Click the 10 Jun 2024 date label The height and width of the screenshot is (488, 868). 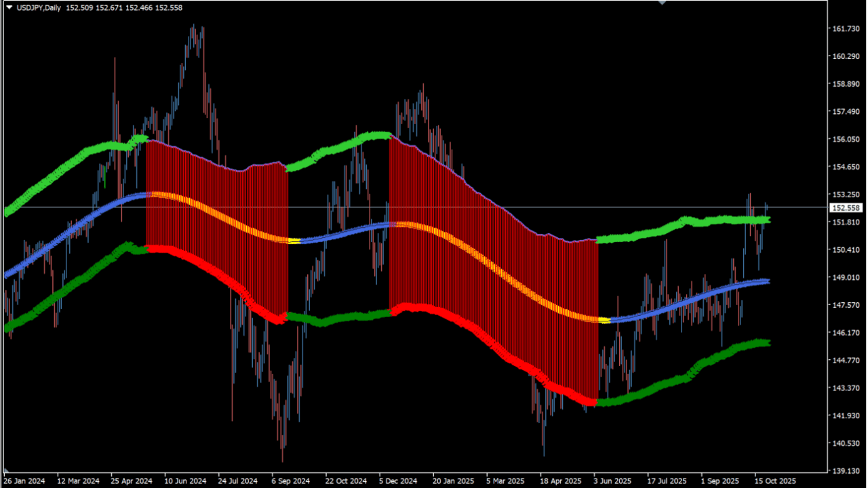pos(186,481)
